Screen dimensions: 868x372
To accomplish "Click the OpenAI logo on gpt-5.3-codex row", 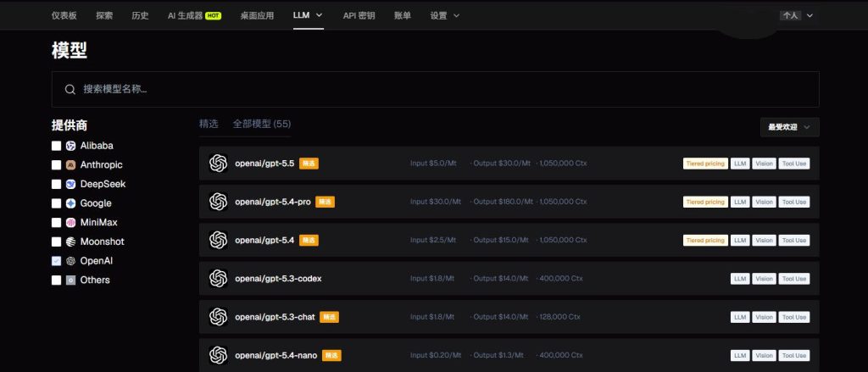I will click(x=218, y=279).
